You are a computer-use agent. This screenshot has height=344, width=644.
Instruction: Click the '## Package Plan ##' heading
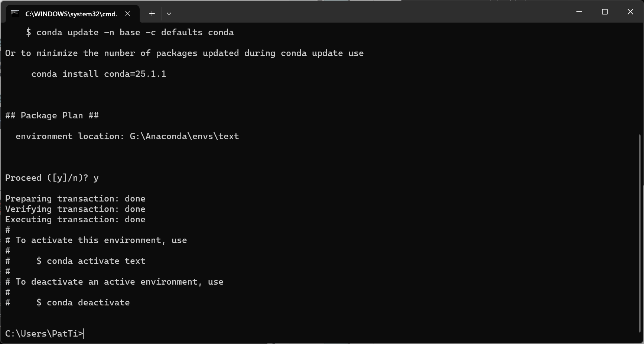pos(52,115)
